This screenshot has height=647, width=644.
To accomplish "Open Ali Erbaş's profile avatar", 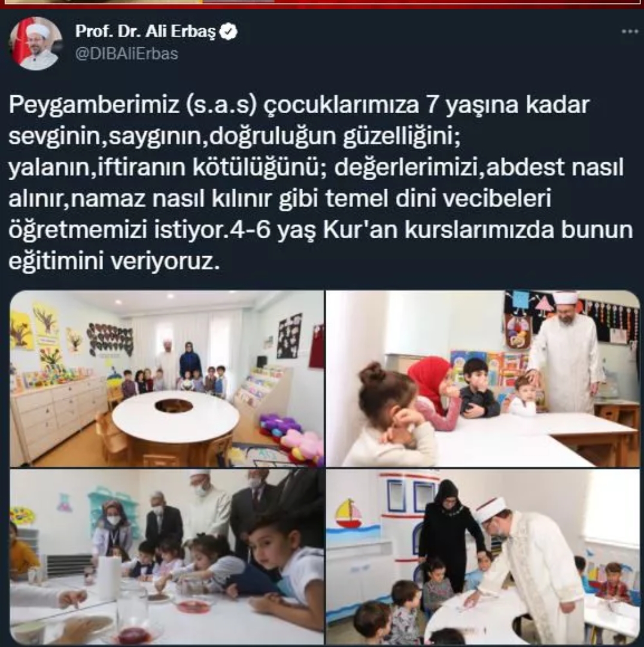I will click(x=36, y=43).
